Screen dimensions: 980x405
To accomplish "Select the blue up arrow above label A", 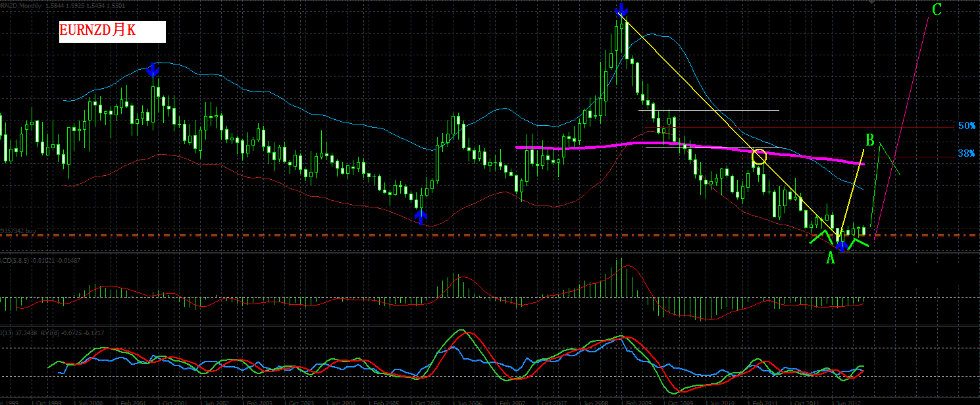I will point(841,248).
